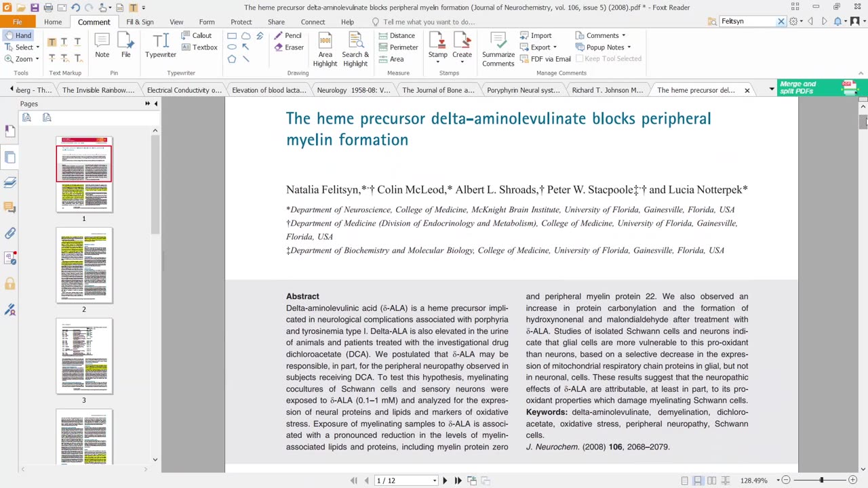The image size is (868, 488).
Task: Save the document from quick access toolbar
Action: coord(35,7)
